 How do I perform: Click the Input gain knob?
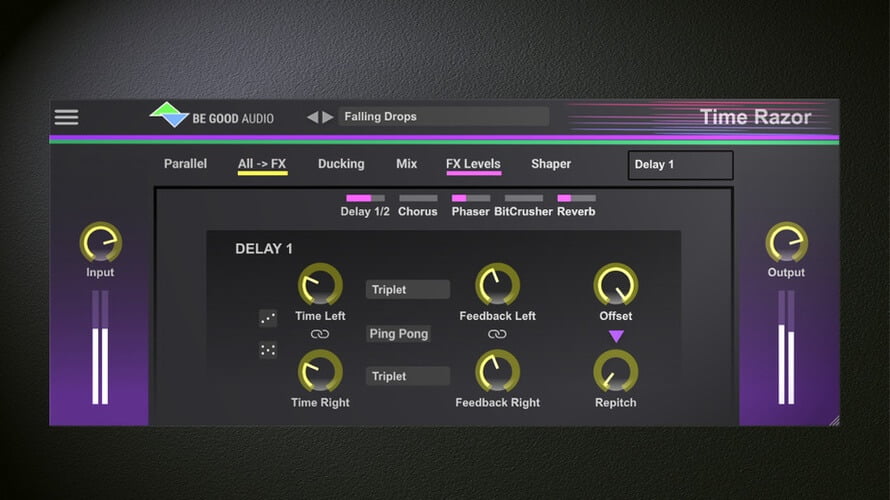click(x=100, y=242)
